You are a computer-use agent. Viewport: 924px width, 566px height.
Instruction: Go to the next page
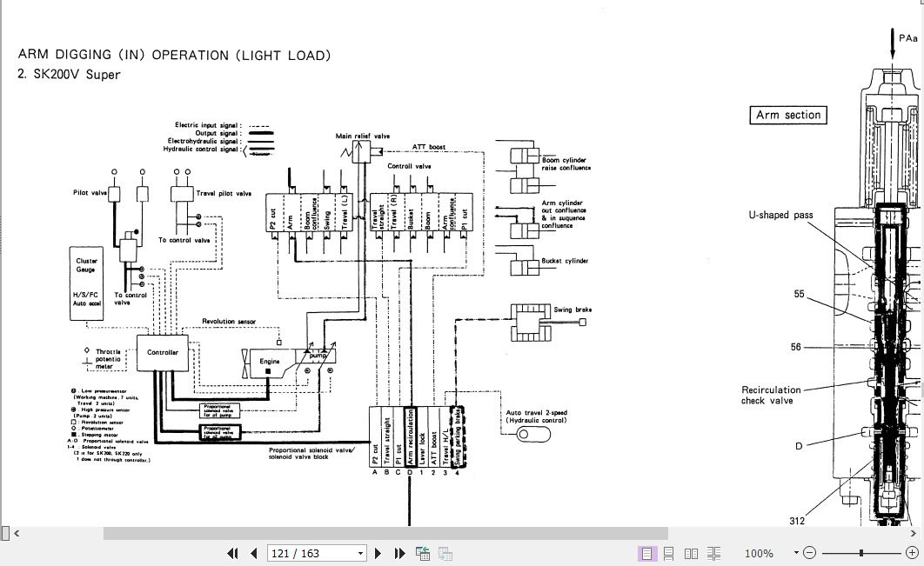coord(378,553)
